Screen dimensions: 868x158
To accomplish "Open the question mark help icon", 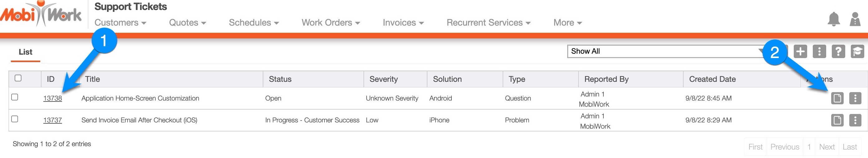I will pos(838,52).
